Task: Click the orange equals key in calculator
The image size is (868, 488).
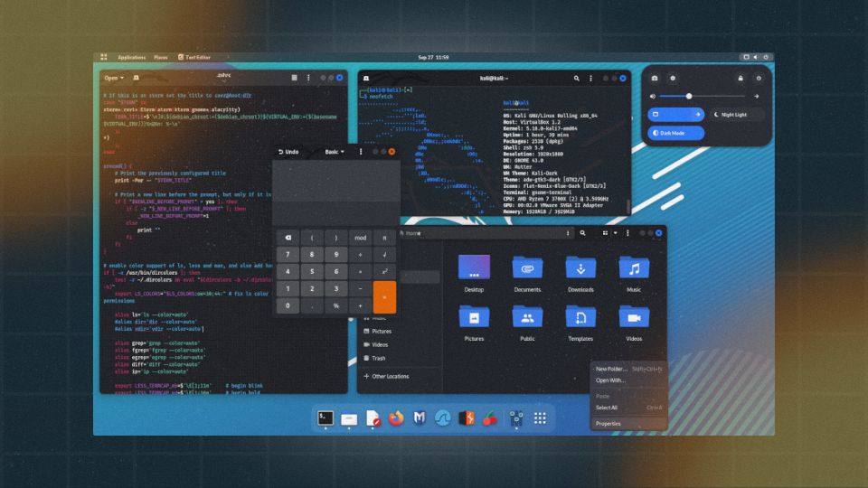Action: click(384, 297)
